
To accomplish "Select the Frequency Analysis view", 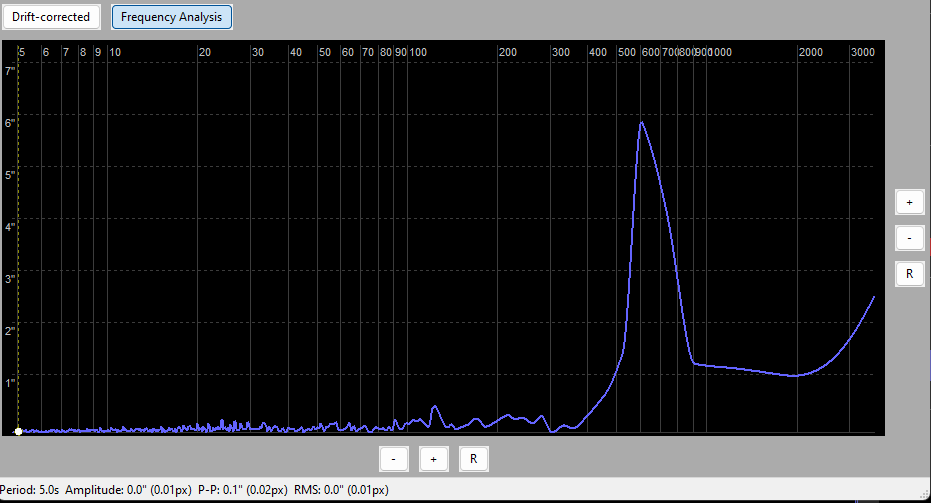I will tap(172, 17).
